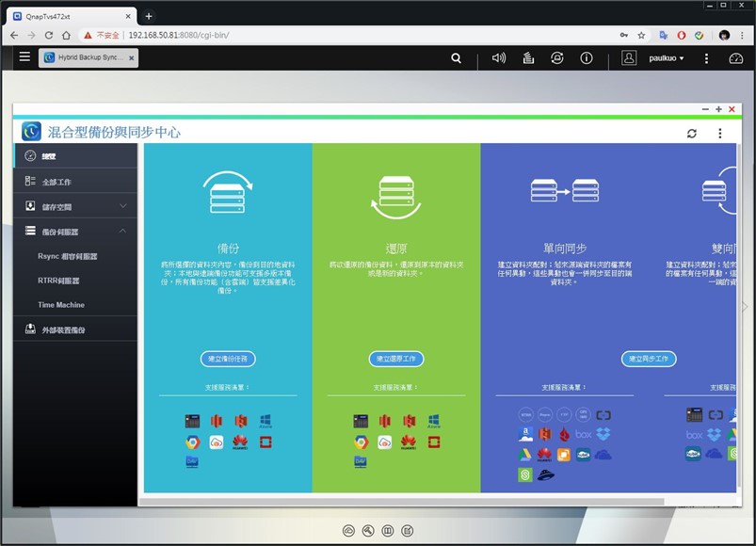Screen dimensions: 756x546
Task: Click the first bottom desktop dock icon
Action: 348,531
